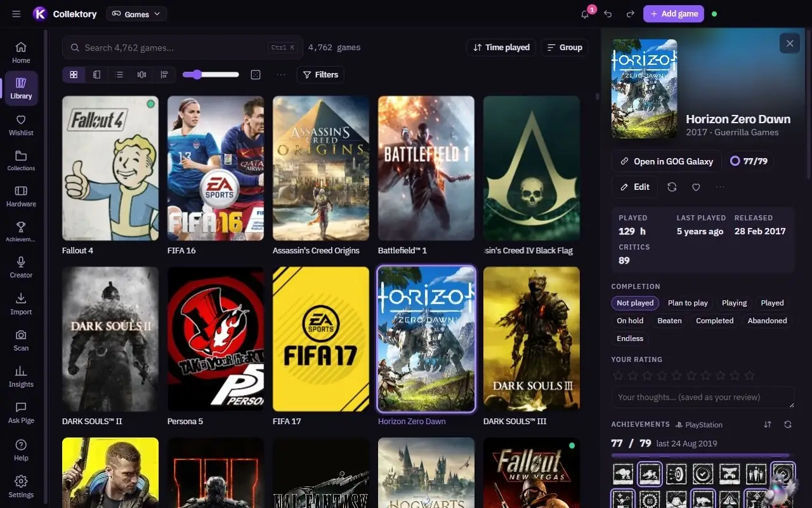Open the Creator microphone section
This screenshot has height=508, width=812.
click(21, 267)
